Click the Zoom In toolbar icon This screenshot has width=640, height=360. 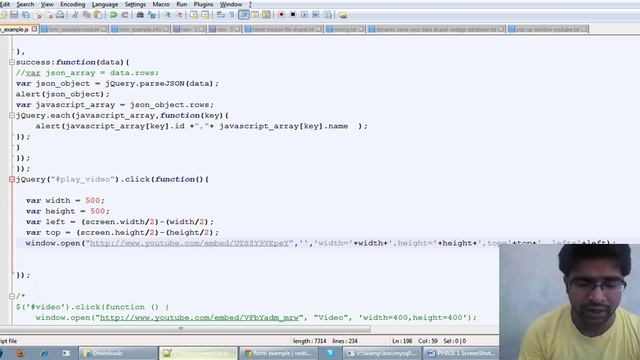[168, 15]
